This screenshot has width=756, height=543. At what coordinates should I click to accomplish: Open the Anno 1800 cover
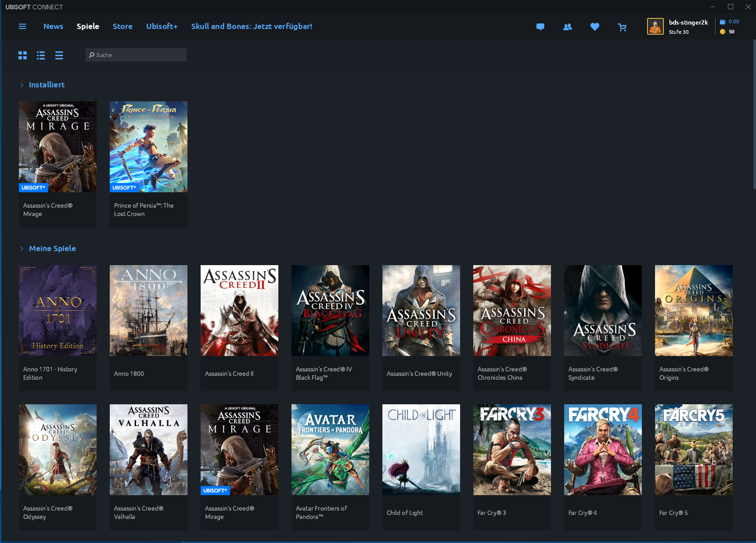(148, 310)
